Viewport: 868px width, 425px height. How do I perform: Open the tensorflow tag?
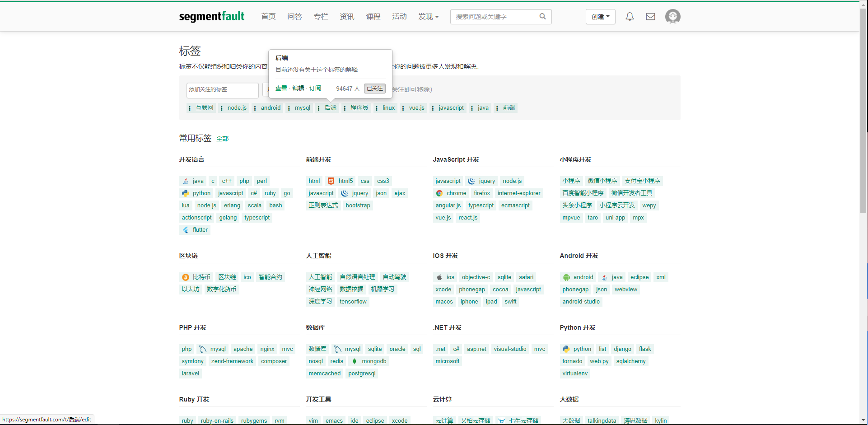tap(353, 302)
